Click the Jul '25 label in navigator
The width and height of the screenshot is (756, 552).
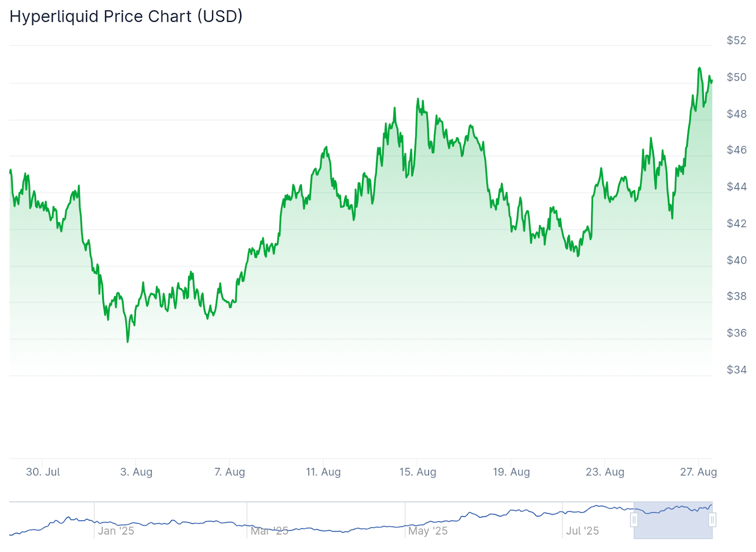(x=583, y=531)
